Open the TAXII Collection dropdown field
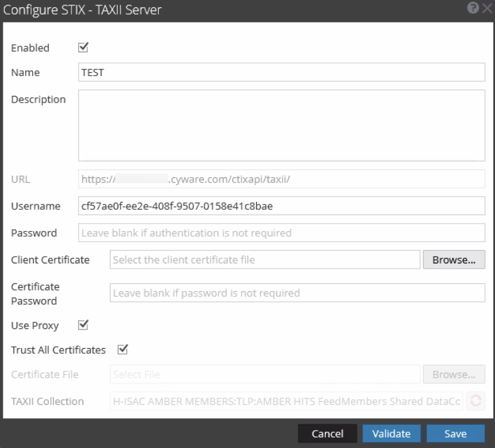This screenshot has width=495, height=448. (x=287, y=401)
